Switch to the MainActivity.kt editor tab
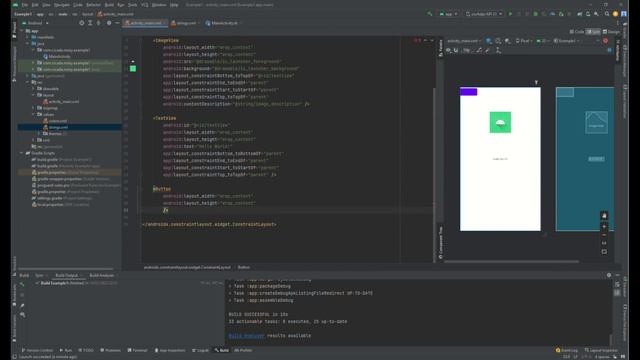Viewport: 640px width, 360px height. pyautogui.click(x=222, y=23)
